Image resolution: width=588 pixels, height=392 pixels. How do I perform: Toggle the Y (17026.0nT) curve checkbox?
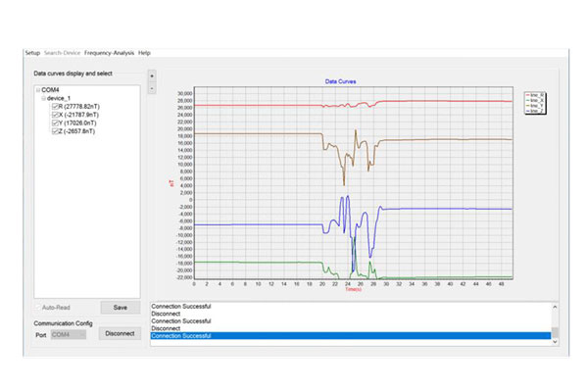pos(57,123)
